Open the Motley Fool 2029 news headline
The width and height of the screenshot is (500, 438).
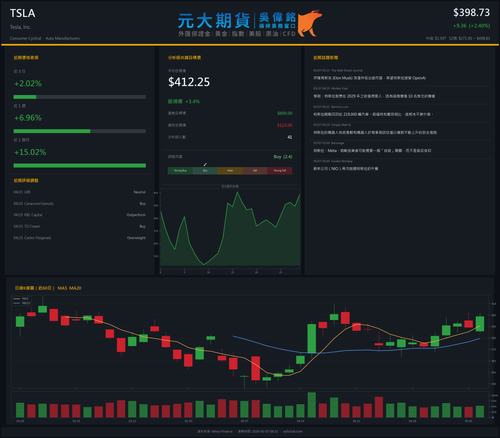coord(374,96)
